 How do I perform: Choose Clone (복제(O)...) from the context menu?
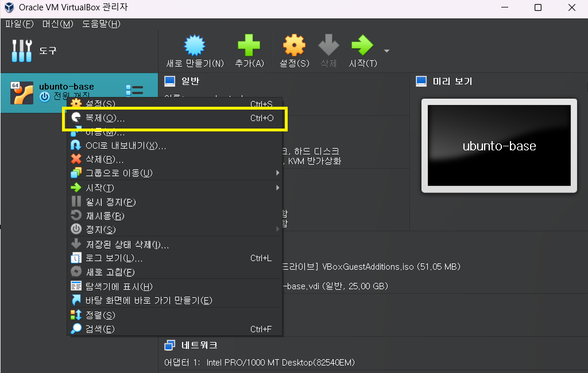175,118
